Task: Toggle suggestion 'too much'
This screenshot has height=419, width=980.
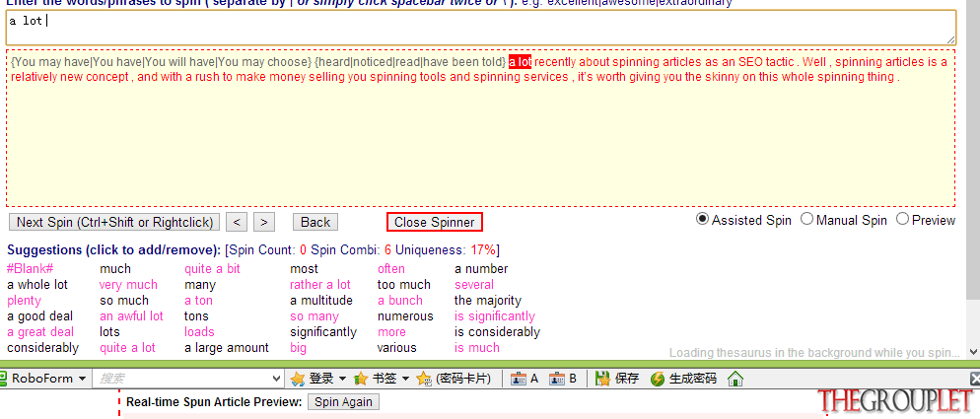Action: pos(404,285)
